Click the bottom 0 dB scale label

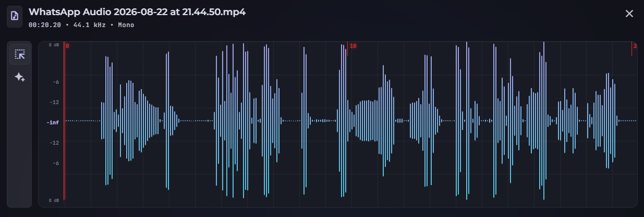pos(54,200)
